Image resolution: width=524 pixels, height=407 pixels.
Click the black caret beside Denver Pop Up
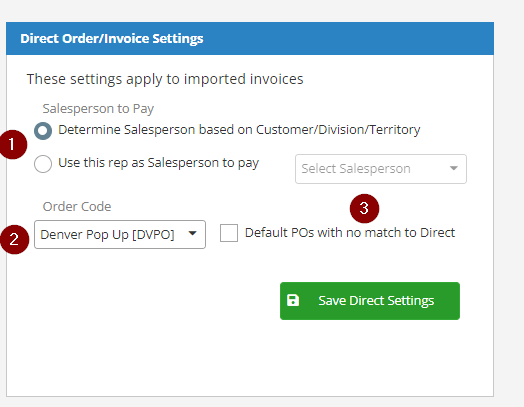pos(192,233)
